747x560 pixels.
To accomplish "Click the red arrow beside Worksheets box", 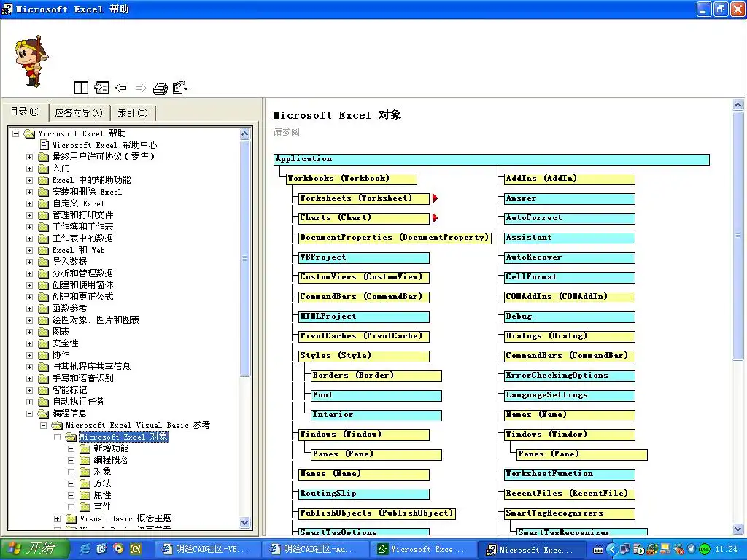I will [435, 198].
